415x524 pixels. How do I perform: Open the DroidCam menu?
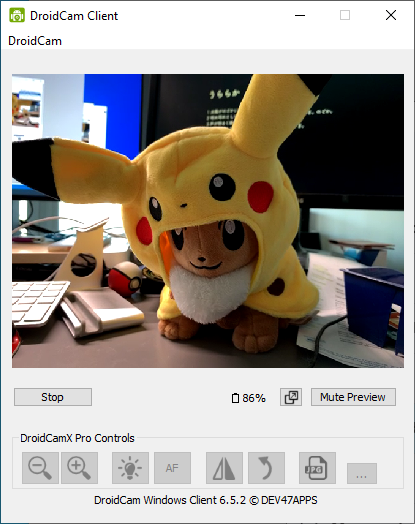click(35, 41)
